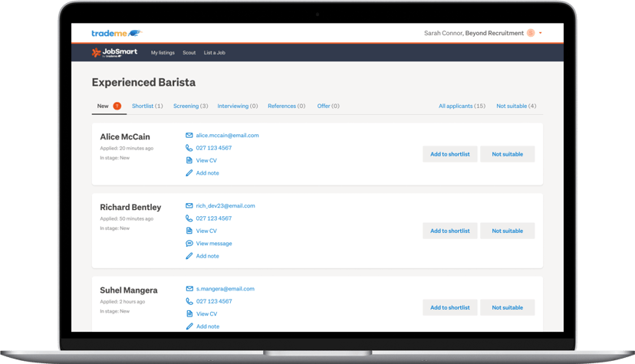
Task: Click envelope icon beside s.mangera@email.com
Action: point(189,288)
